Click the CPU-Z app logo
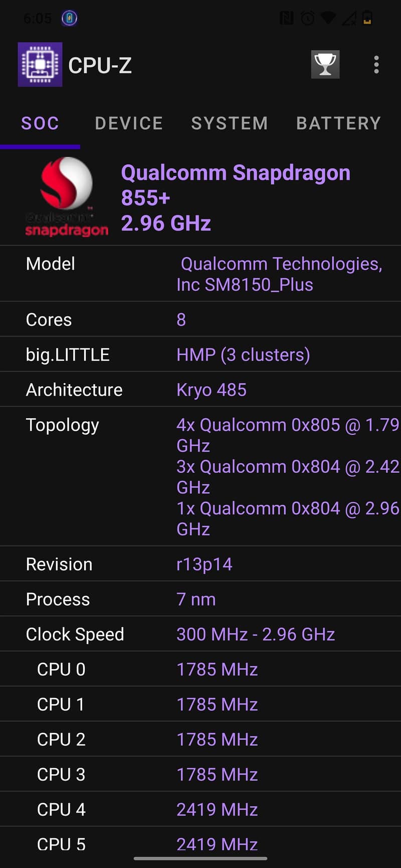The image size is (401, 868). click(x=40, y=65)
